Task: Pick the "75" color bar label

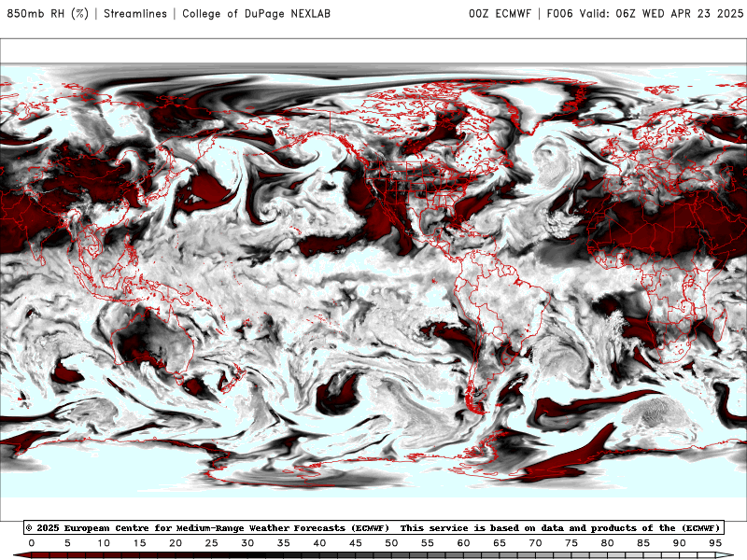Action: click(x=571, y=543)
